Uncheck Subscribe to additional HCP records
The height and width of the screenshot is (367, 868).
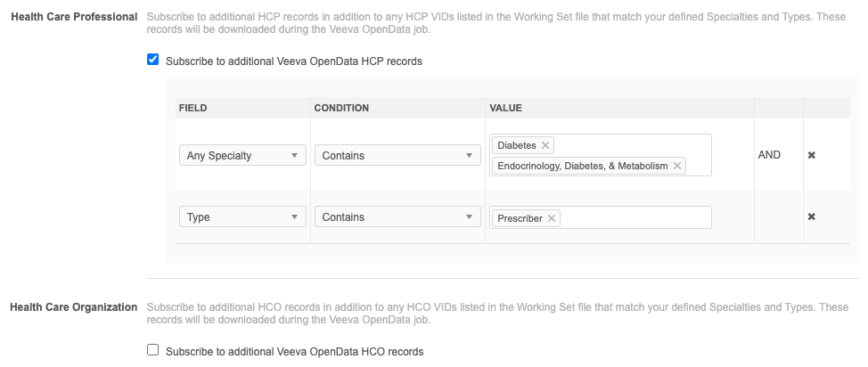click(x=153, y=61)
